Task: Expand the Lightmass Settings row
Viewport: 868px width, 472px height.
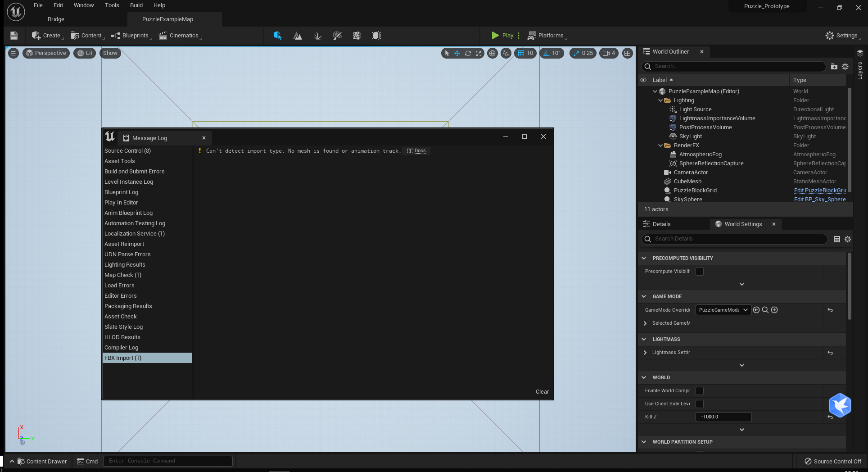Action: tap(645, 353)
